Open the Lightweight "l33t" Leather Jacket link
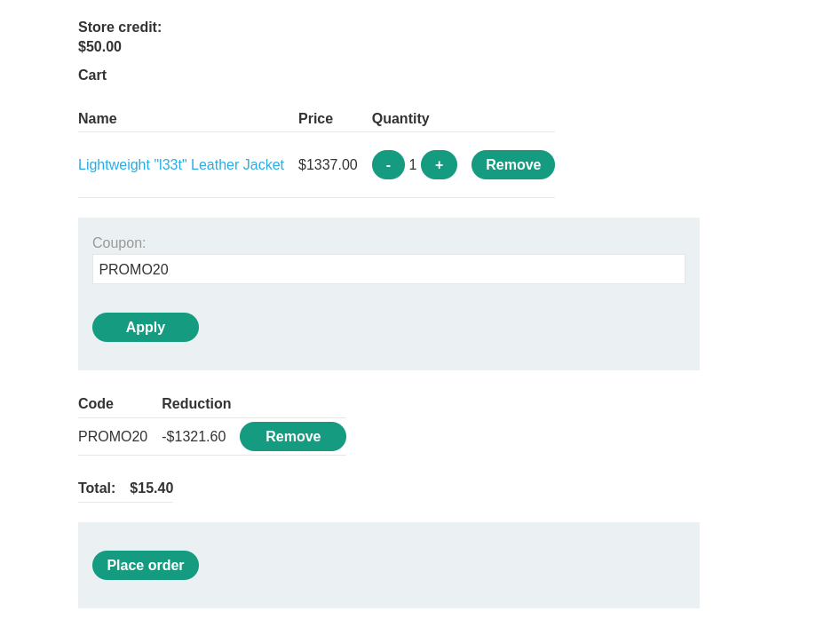The height and width of the screenshot is (627, 840). [x=181, y=165]
